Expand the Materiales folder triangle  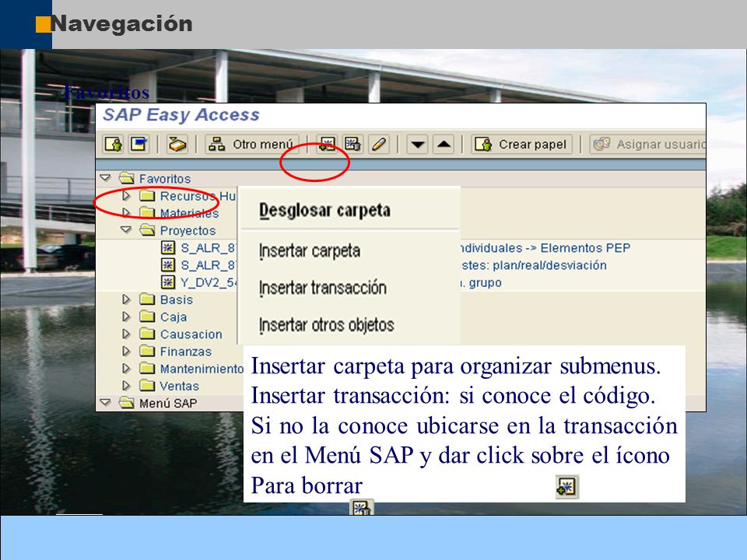click(x=126, y=212)
